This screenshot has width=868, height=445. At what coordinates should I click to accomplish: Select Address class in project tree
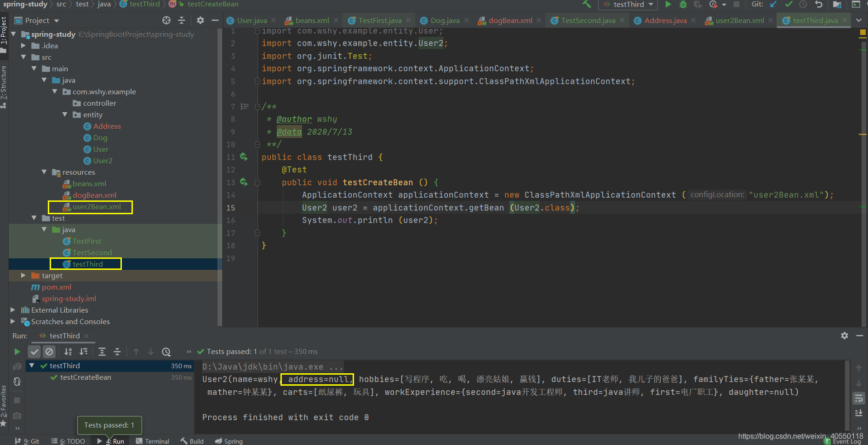[x=102, y=126]
